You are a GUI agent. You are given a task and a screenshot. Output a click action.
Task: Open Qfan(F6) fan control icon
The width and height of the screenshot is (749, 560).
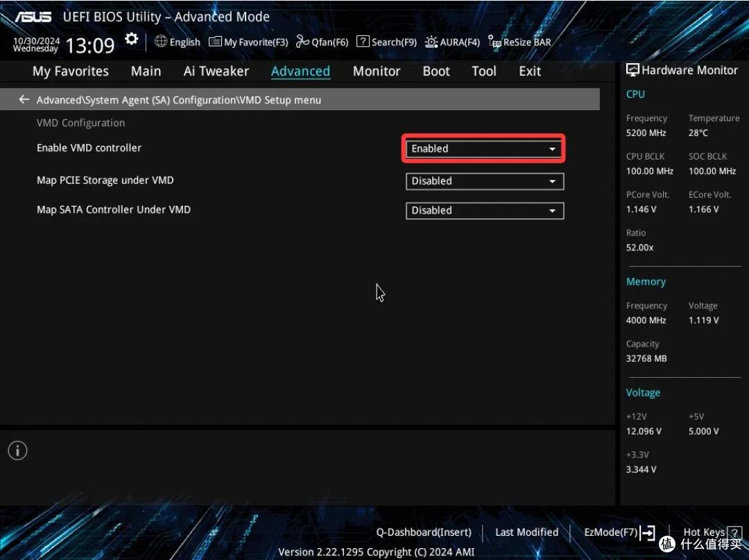pyautogui.click(x=302, y=42)
